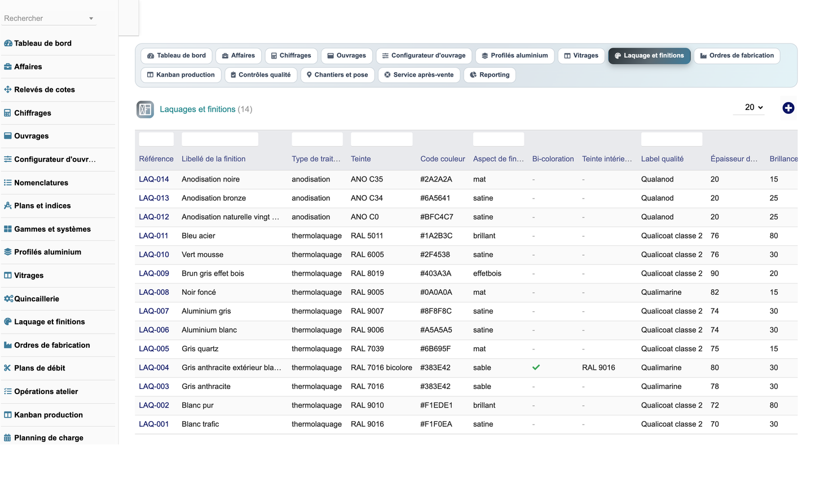Click the Teinte filter field
Screen dimensions: 815x504
(381, 139)
